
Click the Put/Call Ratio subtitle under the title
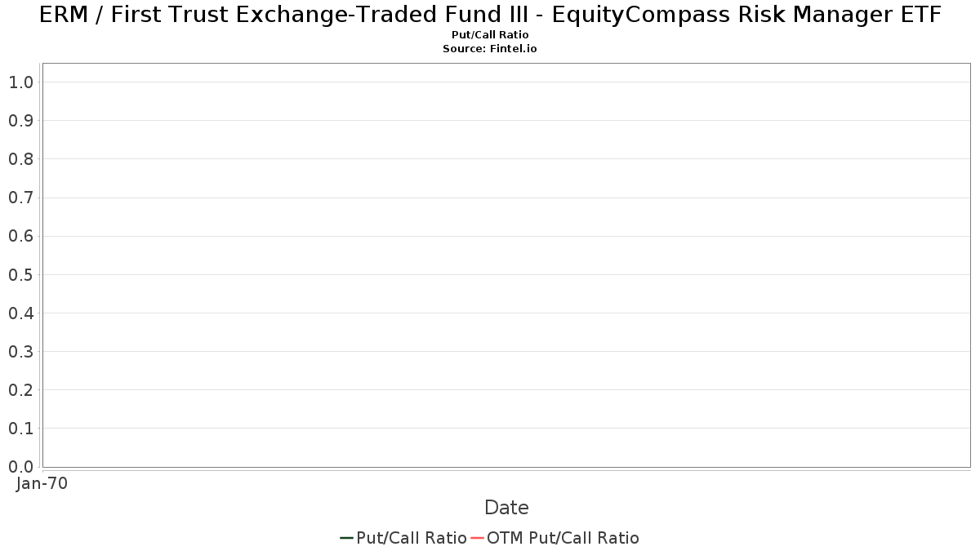(490, 35)
